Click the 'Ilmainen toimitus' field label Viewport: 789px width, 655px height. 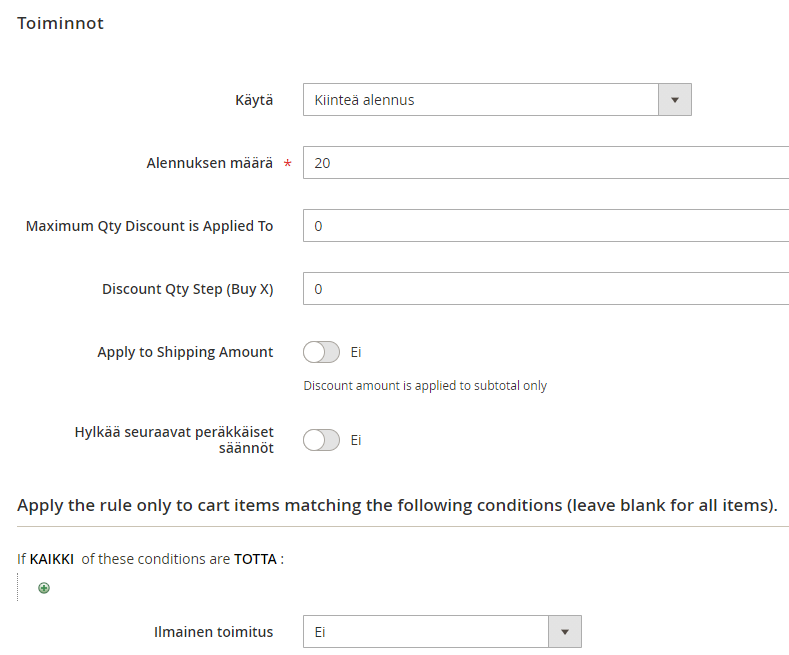[213, 632]
